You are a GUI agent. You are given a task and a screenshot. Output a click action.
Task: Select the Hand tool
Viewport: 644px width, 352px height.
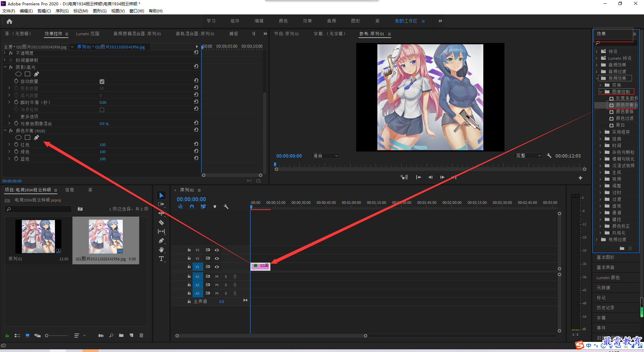161,250
